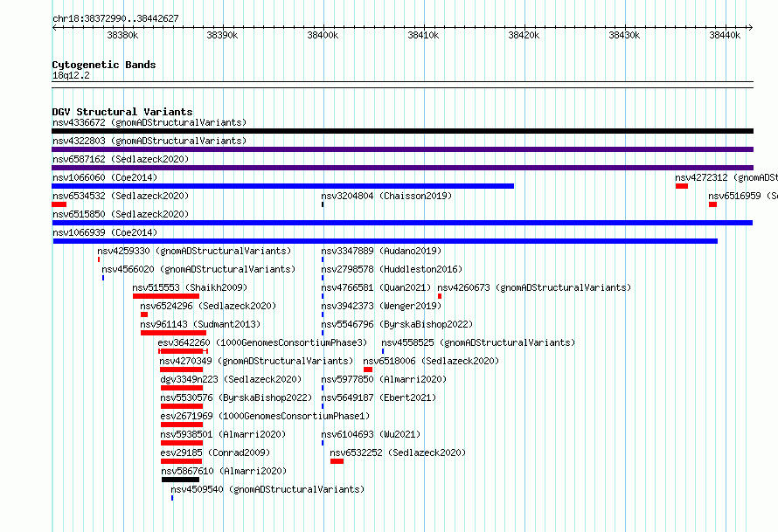Select the red nsv6518006 variant block
Image resolution: width=778 pixels, height=532 pixels.
368,370
